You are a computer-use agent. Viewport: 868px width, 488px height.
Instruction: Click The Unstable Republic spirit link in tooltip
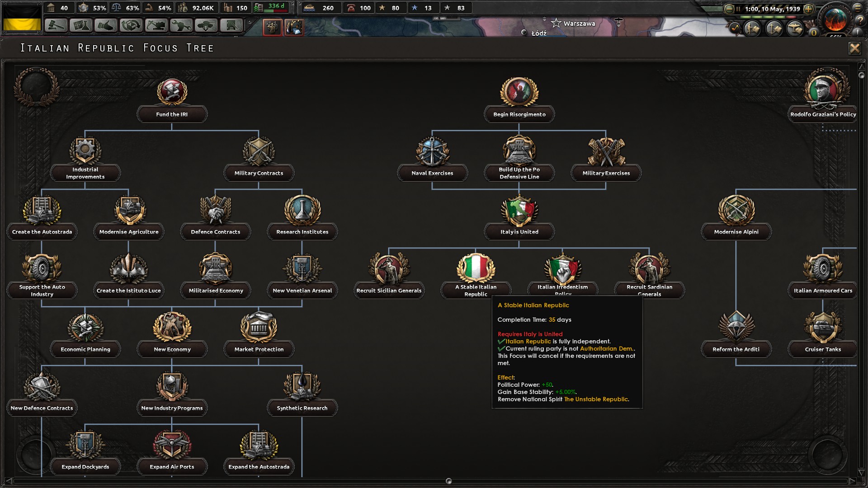click(596, 399)
